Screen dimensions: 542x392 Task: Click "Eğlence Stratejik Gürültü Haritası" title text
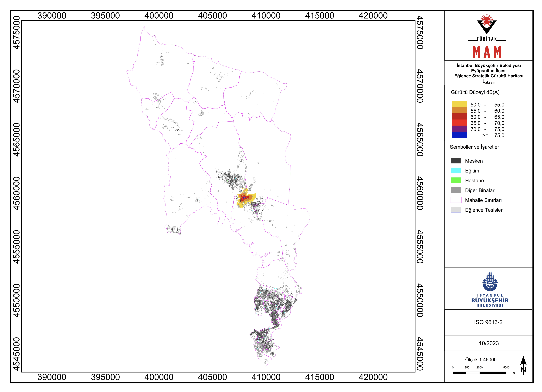click(489, 76)
